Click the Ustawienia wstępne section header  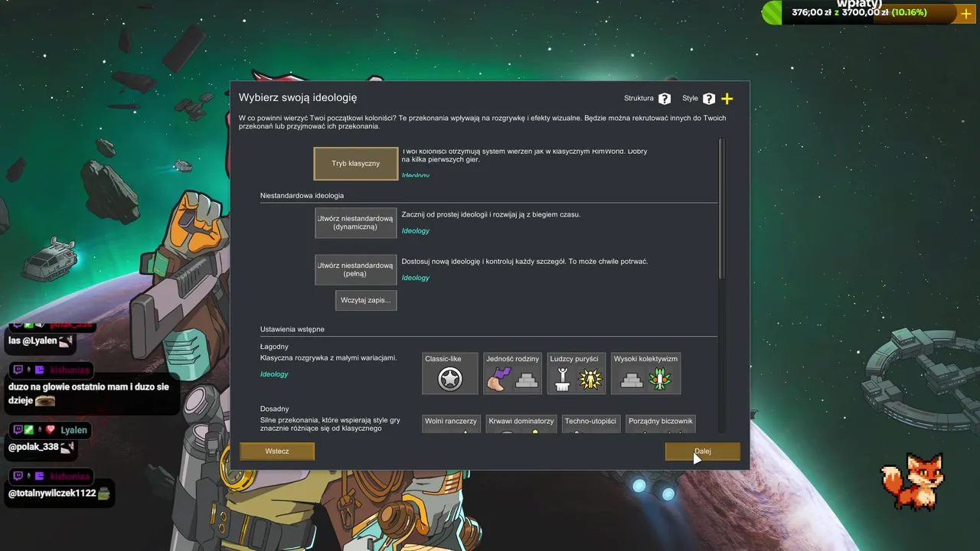[x=292, y=329]
